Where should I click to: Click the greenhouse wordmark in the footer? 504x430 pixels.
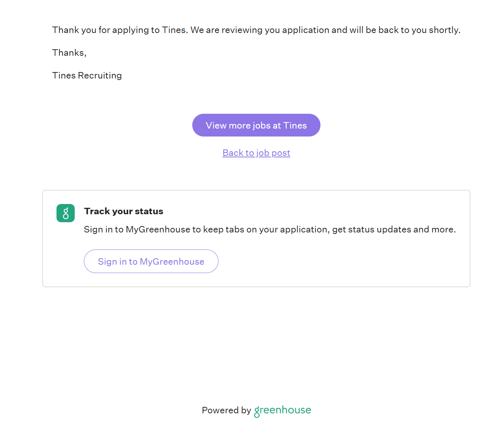(x=283, y=410)
